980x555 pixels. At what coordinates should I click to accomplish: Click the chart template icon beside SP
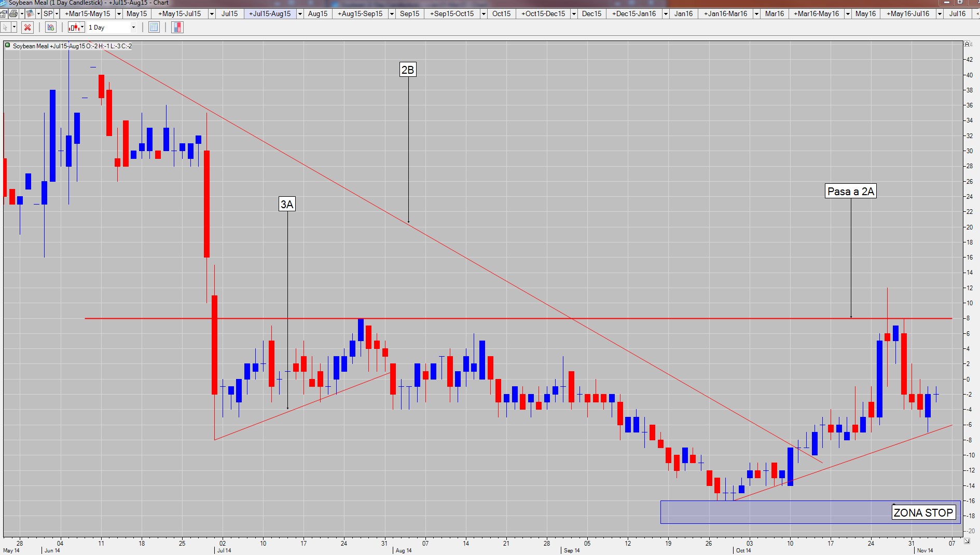[x=31, y=13]
